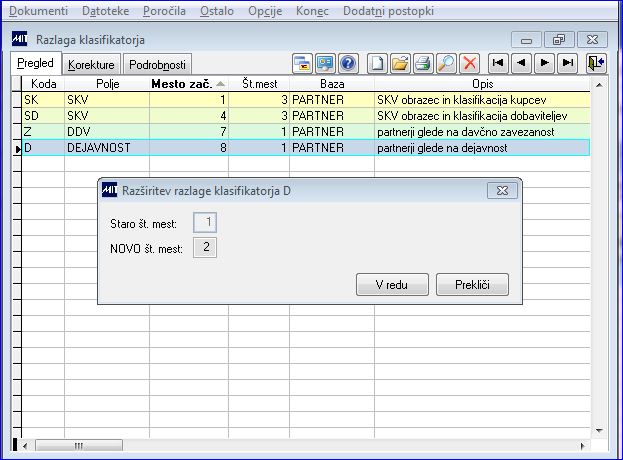Create new record with blank page icon

pyautogui.click(x=377, y=64)
